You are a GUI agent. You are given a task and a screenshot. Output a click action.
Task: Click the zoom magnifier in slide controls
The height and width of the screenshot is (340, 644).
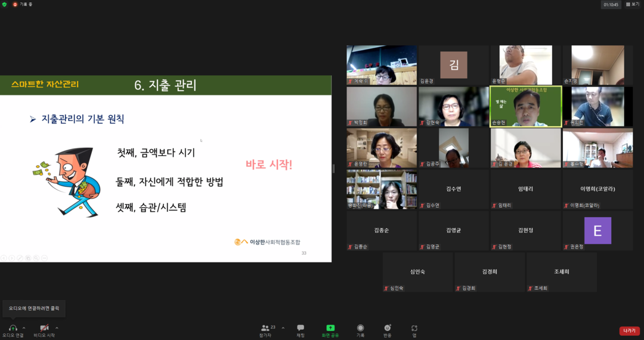[36, 258]
